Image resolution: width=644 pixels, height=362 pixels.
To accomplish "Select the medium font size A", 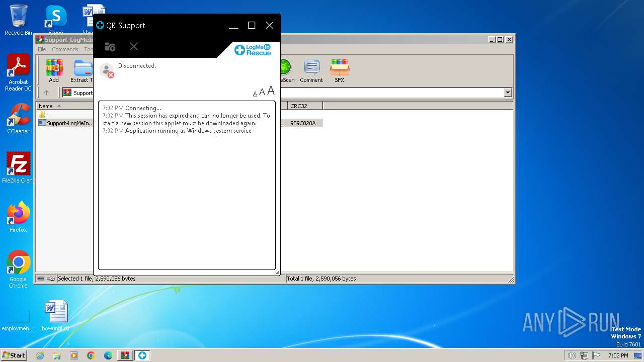I will [x=262, y=92].
